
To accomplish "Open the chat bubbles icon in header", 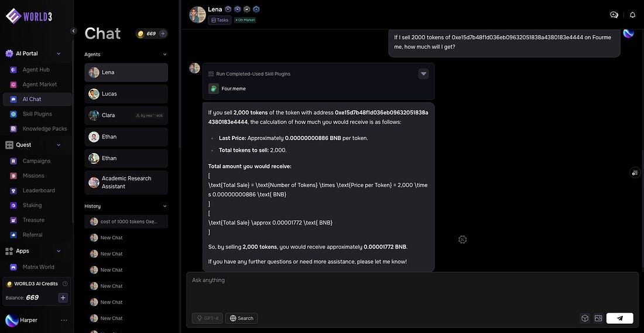I will pos(614,15).
